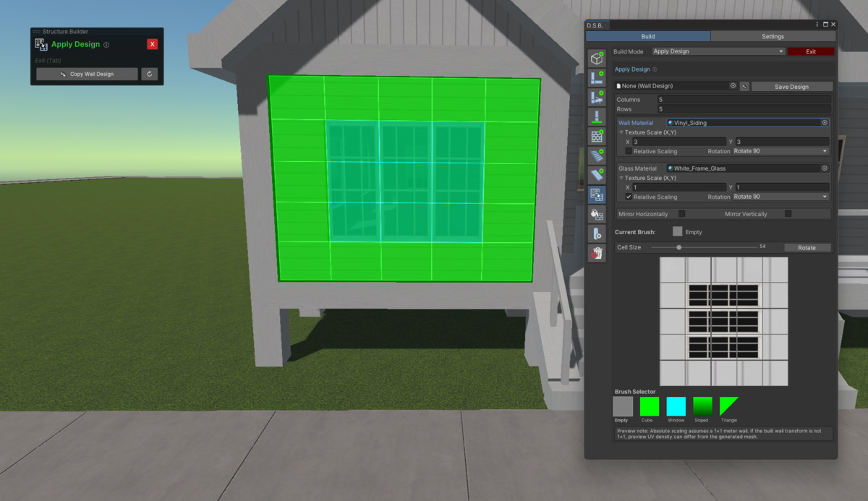Image resolution: width=868 pixels, height=501 pixels.
Task: Click the Apply Design icon in the overlay
Action: pos(41,45)
